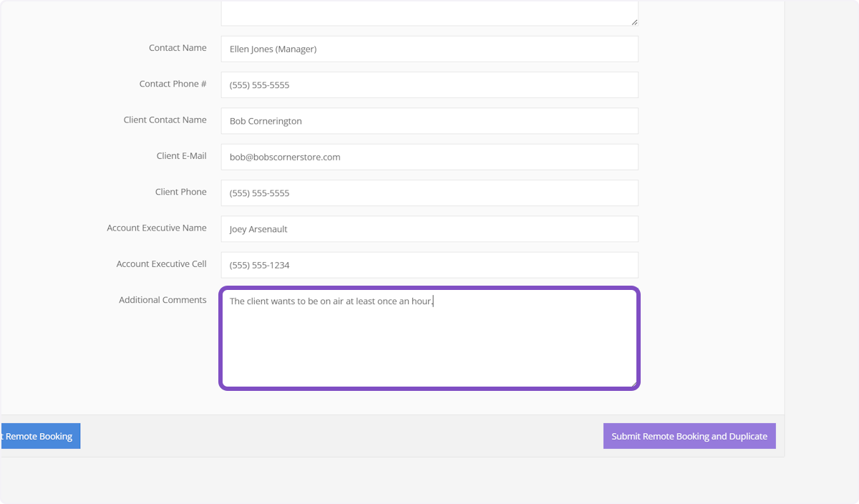Select the Account Executive Cell input
Viewport: 859px width, 504px height.
click(429, 265)
